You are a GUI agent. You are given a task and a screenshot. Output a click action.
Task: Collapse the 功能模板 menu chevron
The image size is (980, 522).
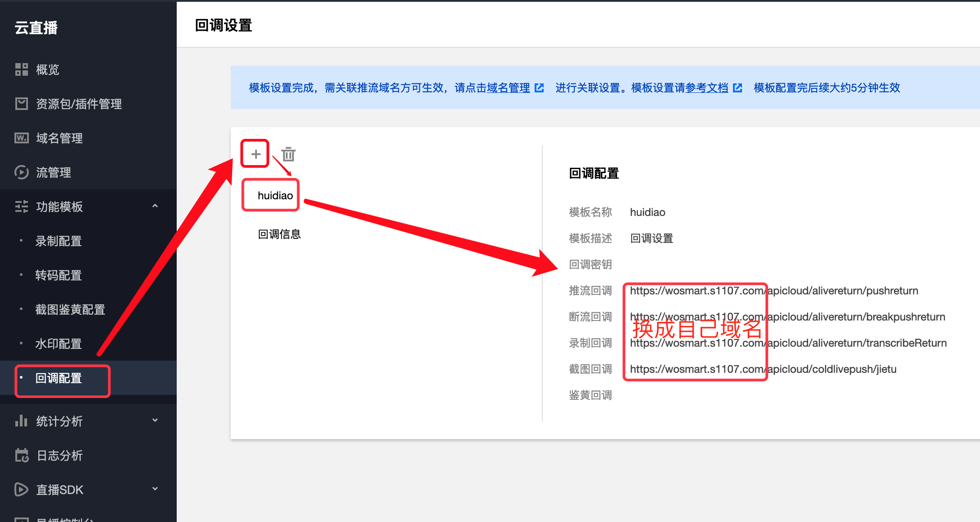pyautogui.click(x=155, y=206)
